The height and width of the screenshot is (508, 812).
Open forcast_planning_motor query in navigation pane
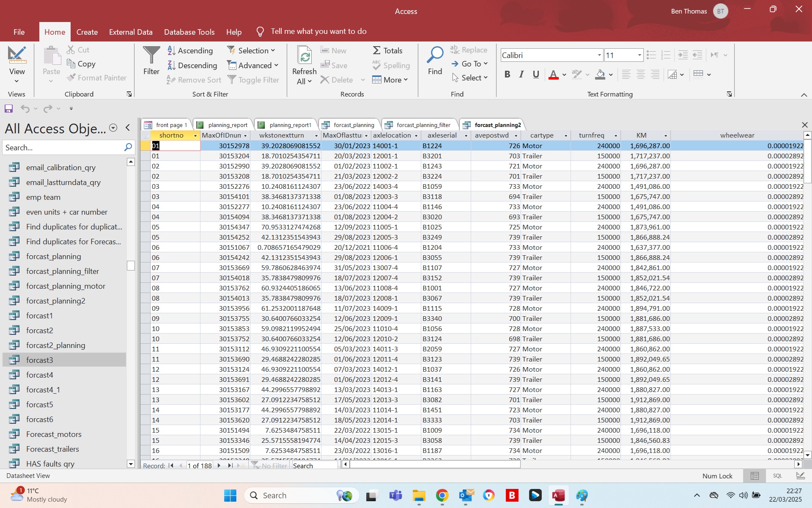(66, 286)
